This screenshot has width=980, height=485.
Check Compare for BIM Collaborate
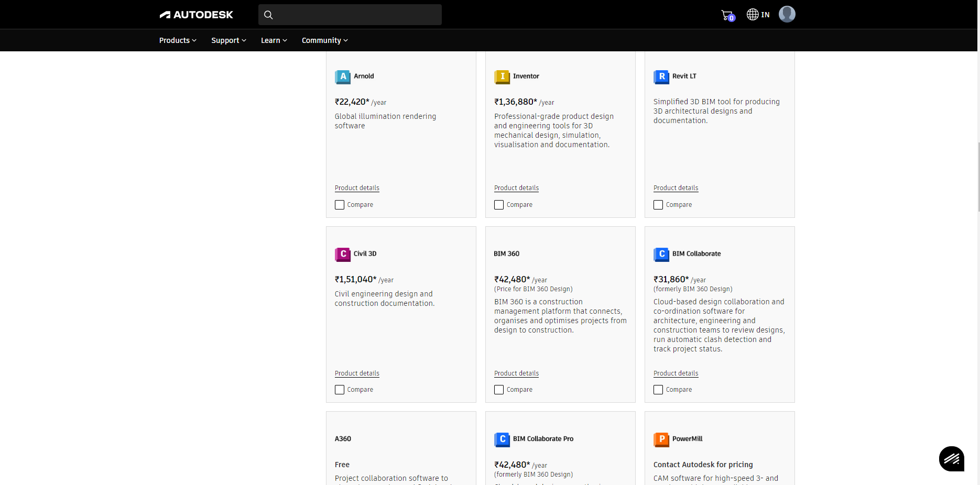click(x=658, y=390)
